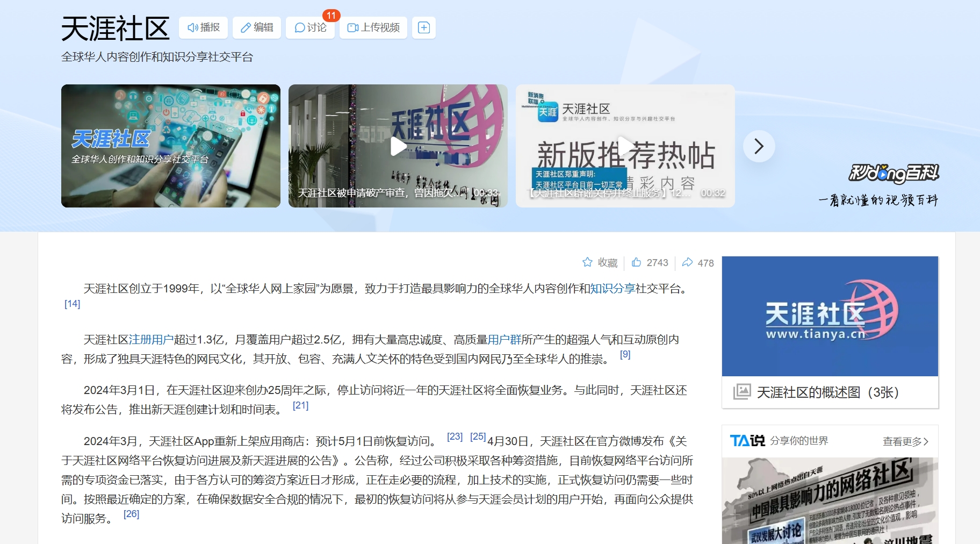
Task: Click the album picture icon beside 概述图
Action: click(742, 391)
